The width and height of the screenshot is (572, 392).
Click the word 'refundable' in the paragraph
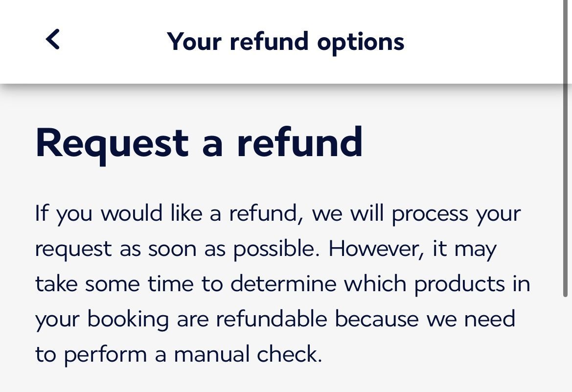point(271,320)
